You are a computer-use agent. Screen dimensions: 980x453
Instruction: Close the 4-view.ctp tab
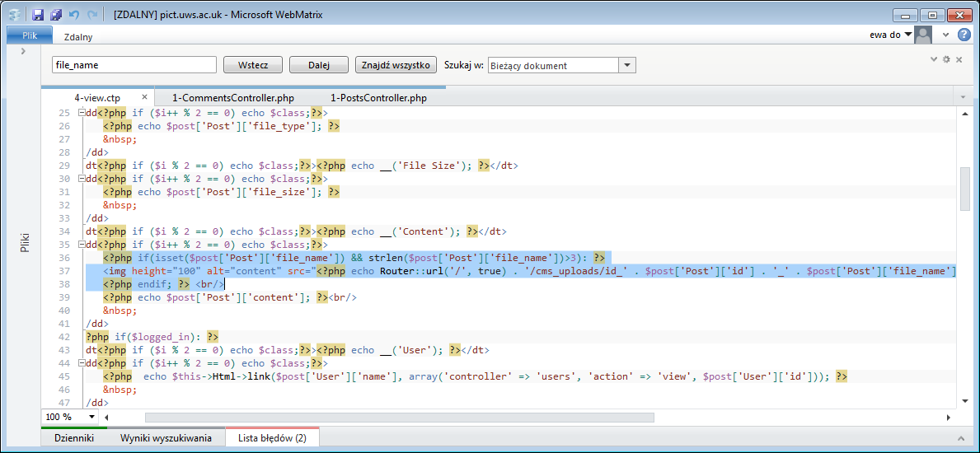click(144, 97)
